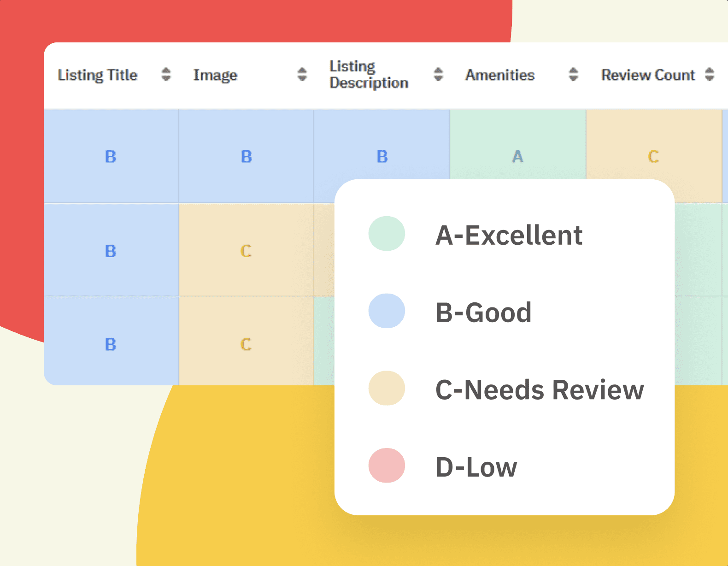Select the Amenities header label

coord(500,75)
